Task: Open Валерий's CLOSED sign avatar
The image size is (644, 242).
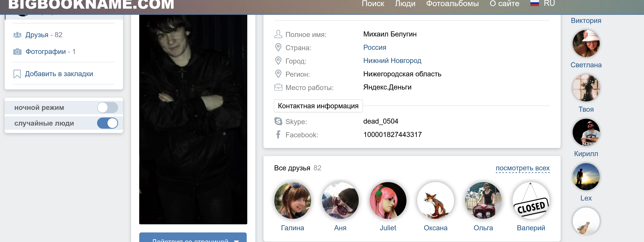Action: [531, 200]
